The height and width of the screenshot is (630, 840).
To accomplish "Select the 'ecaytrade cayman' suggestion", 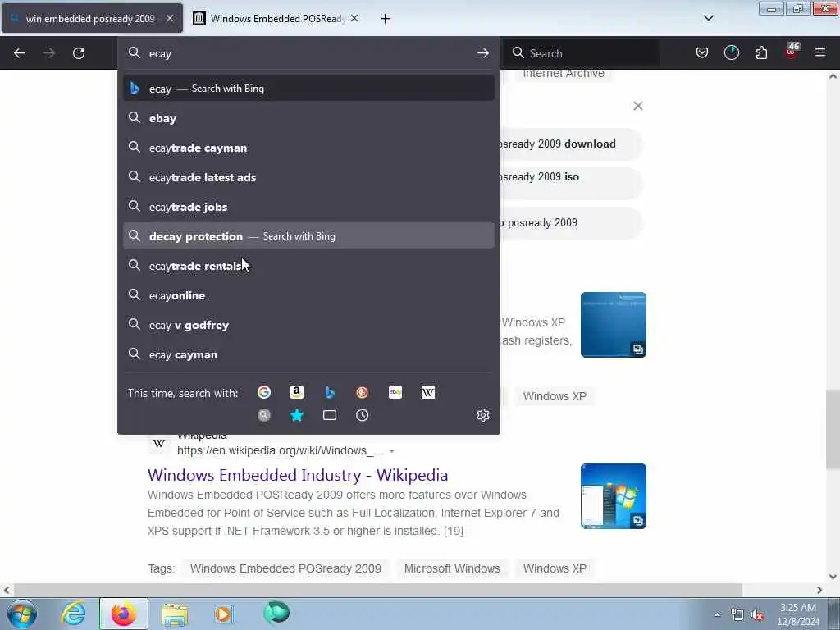I will [x=308, y=148].
